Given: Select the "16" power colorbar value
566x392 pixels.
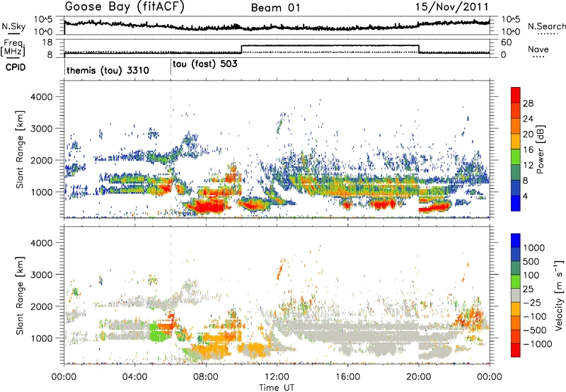Looking at the screenshot, I should point(528,150).
